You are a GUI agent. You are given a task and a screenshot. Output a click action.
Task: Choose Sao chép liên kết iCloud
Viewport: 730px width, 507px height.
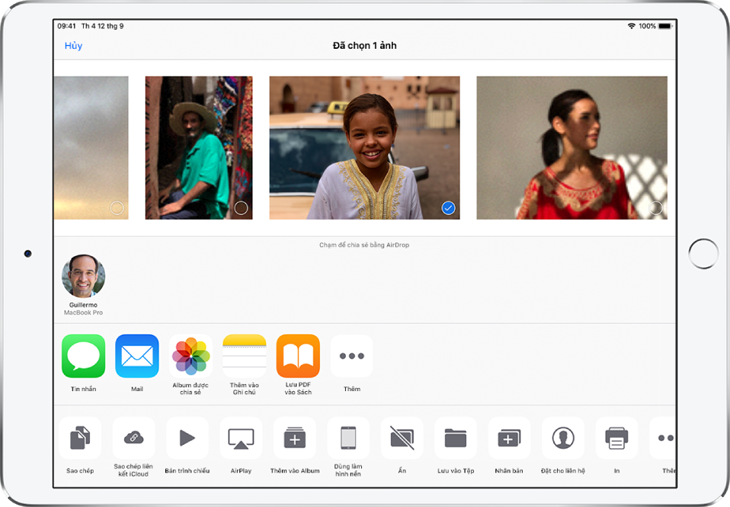[x=134, y=438]
